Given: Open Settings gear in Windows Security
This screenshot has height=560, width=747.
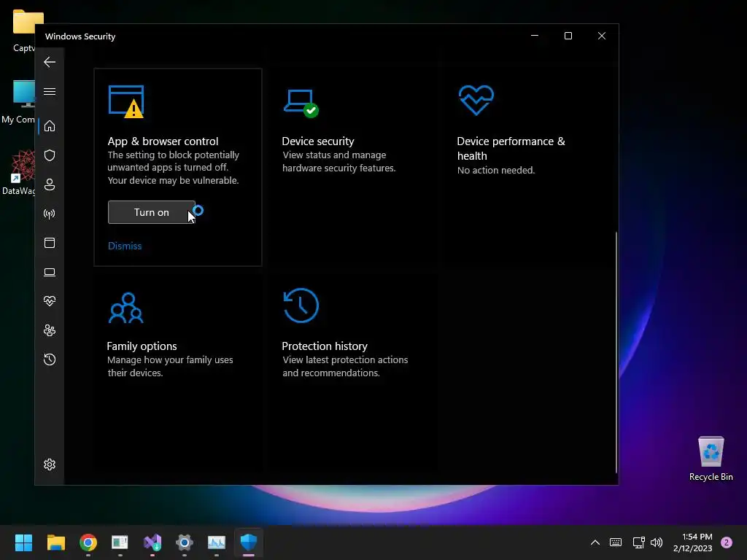Looking at the screenshot, I should [x=50, y=464].
